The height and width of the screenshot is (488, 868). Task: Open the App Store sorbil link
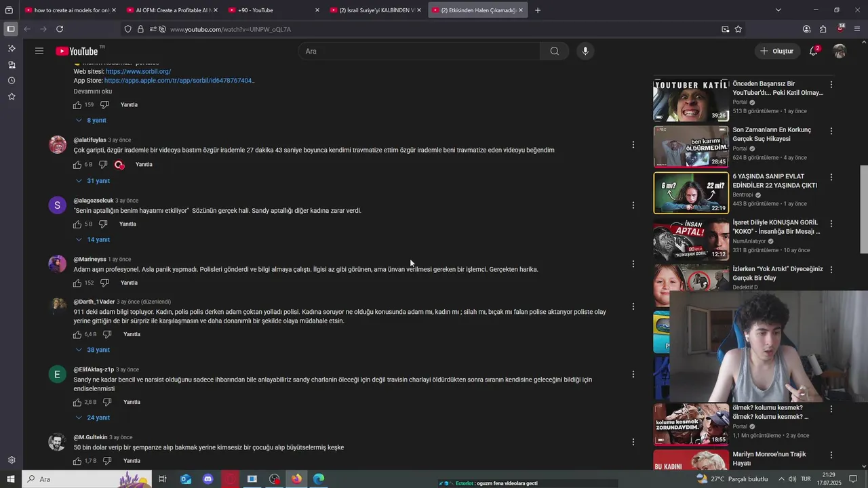click(x=179, y=81)
